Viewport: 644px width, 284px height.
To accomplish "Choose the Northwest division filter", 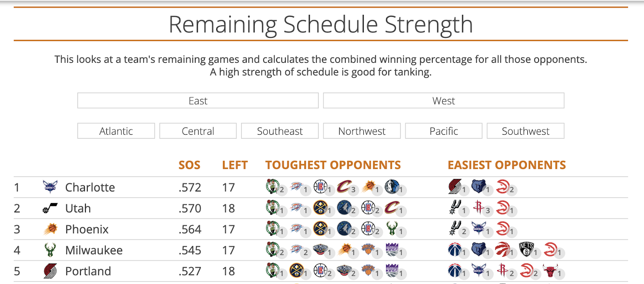I will [362, 131].
